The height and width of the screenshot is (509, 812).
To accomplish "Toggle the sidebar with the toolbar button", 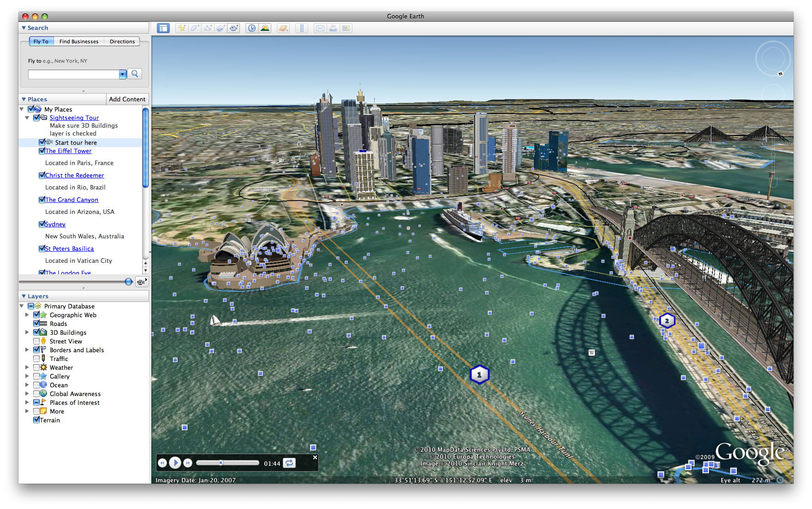I will (x=163, y=28).
